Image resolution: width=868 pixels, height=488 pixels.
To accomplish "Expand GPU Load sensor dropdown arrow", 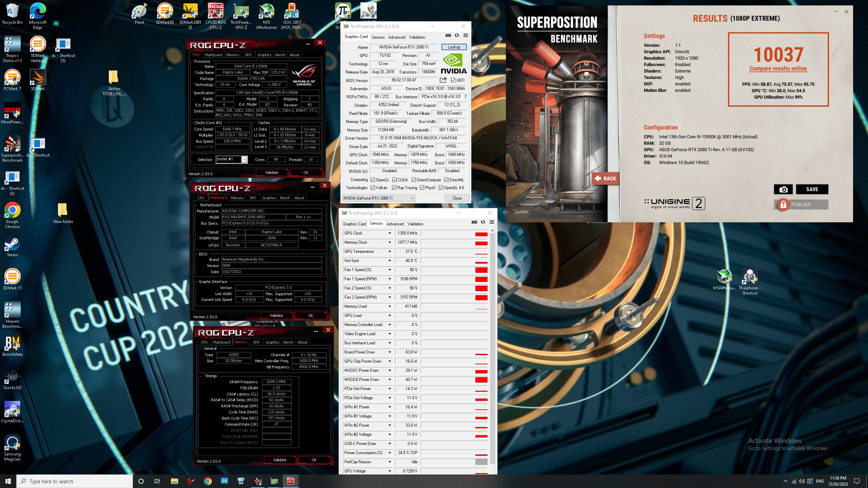I will tap(390, 316).
